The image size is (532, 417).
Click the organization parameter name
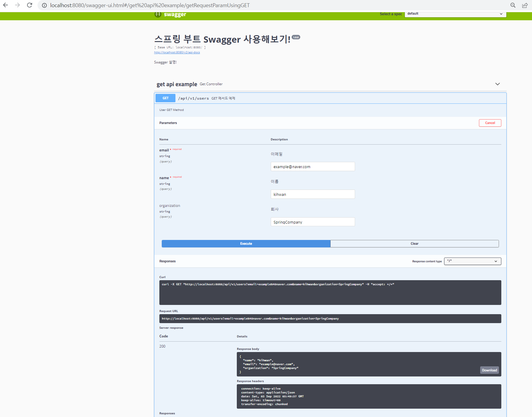pos(170,206)
